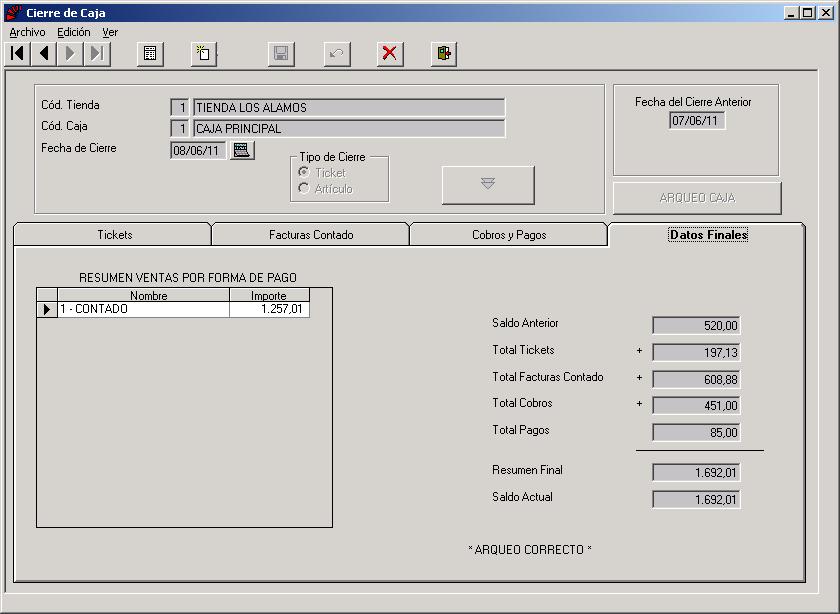Image resolution: width=840 pixels, height=614 pixels.
Task: Open the Edición menu
Action: click(74, 32)
